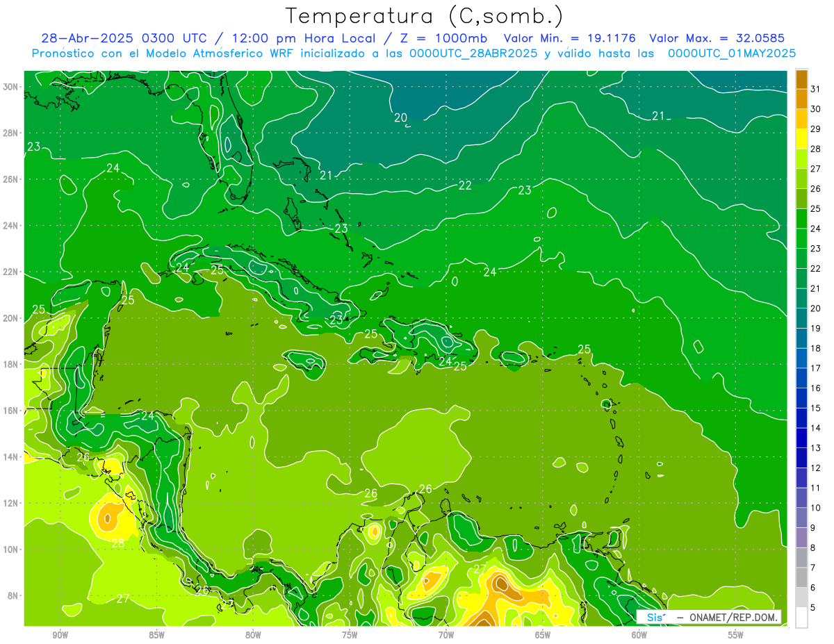
Task: Select the "0000UTC_01MAY2025" valid-until time text
Action: [732, 53]
